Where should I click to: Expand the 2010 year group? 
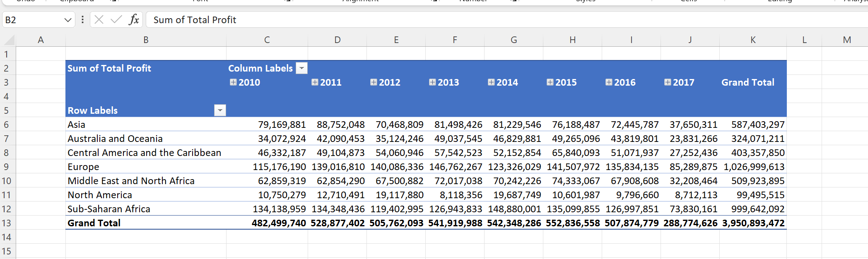[233, 82]
